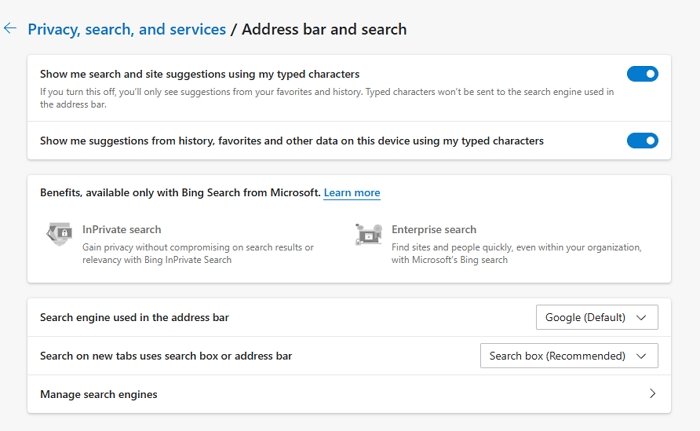Click the InPrivate search heading

121,229
